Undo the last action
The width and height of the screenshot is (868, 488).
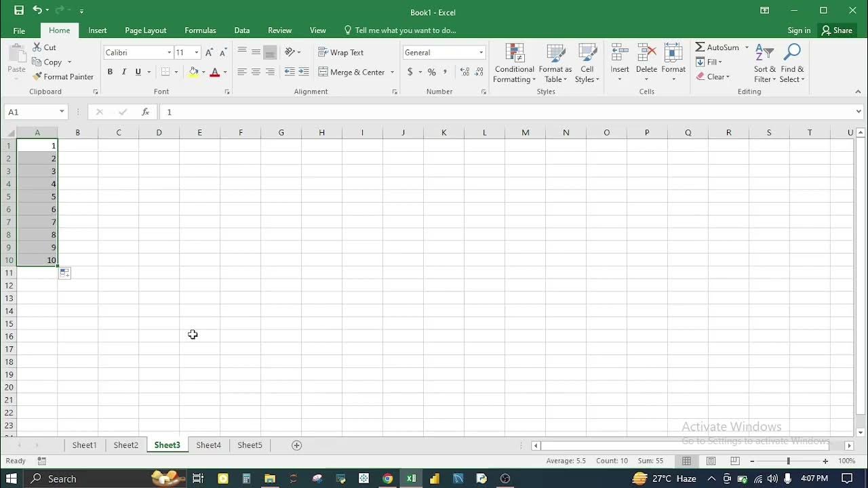(x=37, y=10)
